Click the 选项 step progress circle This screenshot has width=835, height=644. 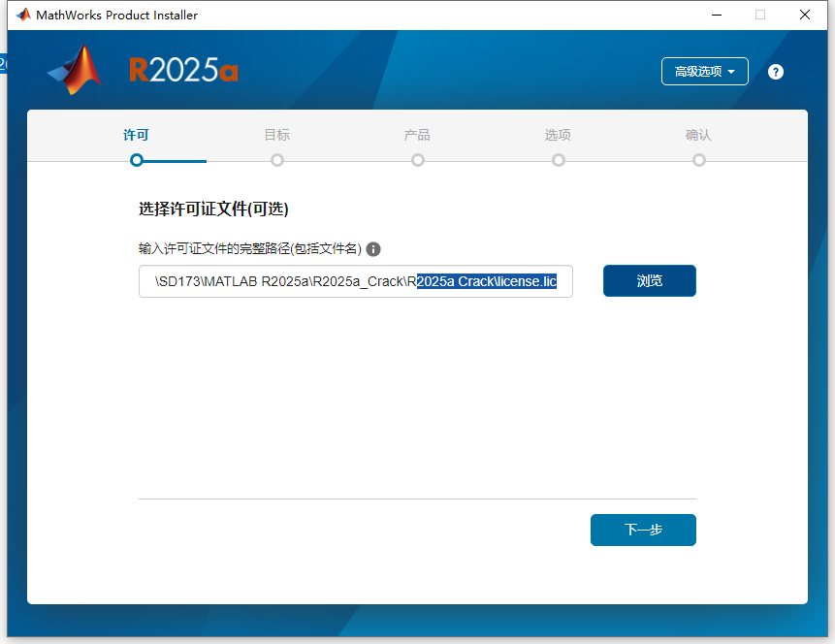pyautogui.click(x=558, y=160)
